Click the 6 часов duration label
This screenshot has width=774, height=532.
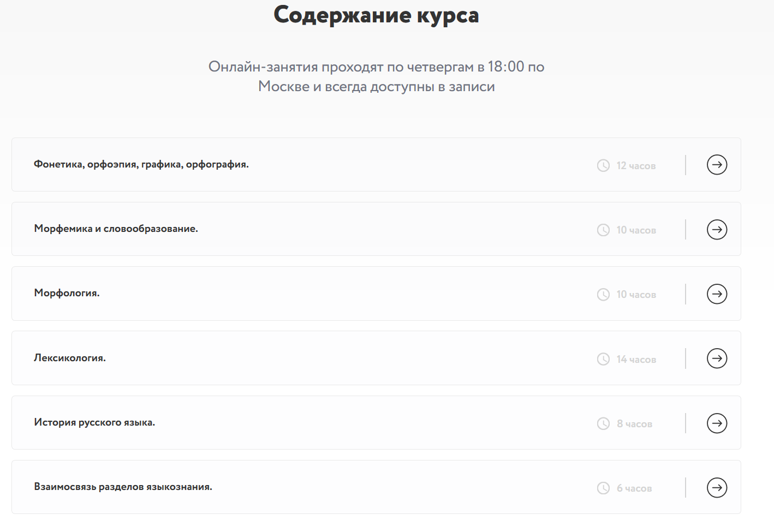634,488
